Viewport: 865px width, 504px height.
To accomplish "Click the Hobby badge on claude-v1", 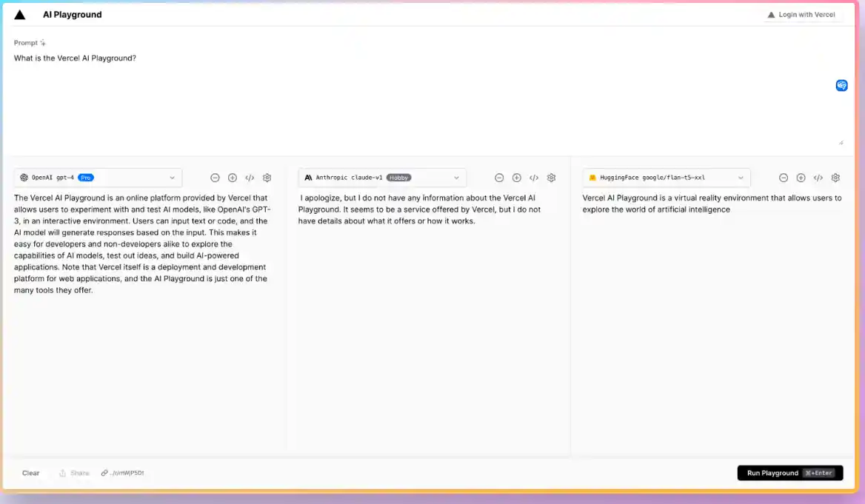I will pos(399,178).
